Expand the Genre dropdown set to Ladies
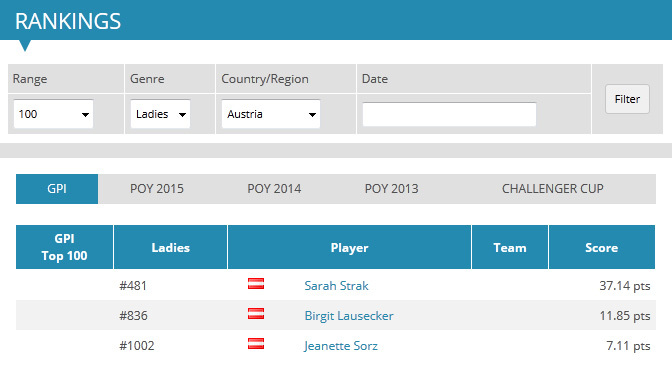This screenshot has width=672, height=372. click(x=160, y=114)
